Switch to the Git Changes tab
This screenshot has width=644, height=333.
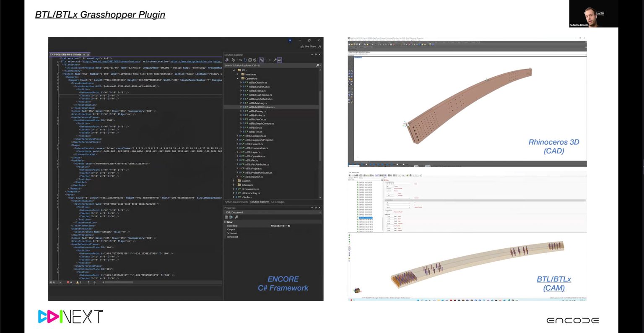pos(278,202)
